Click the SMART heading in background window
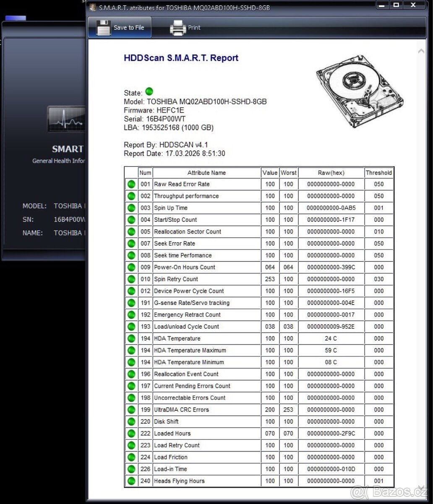 pos(68,149)
